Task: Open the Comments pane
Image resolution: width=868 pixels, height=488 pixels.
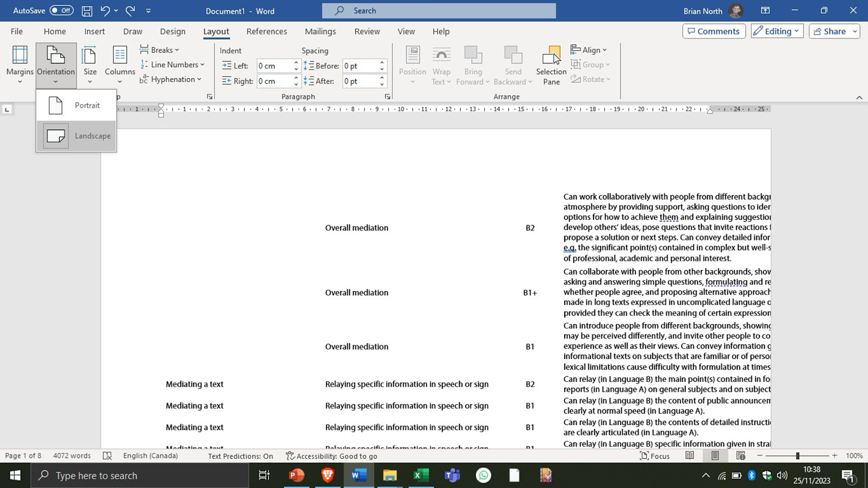Action: (x=713, y=31)
